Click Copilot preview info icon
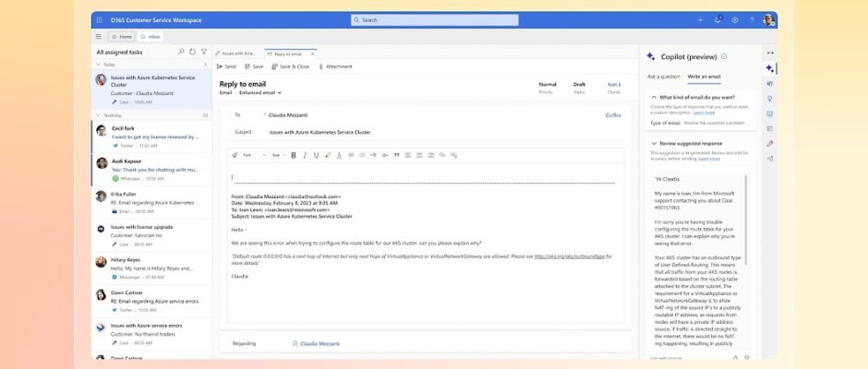Image resolution: width=868 pixels, height=369 pixels. pyautogui.click(x=724, y=56)
